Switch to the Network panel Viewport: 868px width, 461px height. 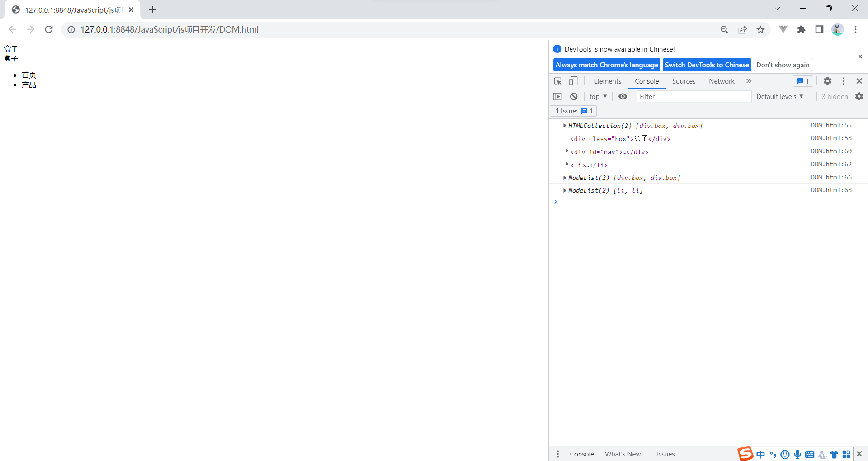point(722,81)
